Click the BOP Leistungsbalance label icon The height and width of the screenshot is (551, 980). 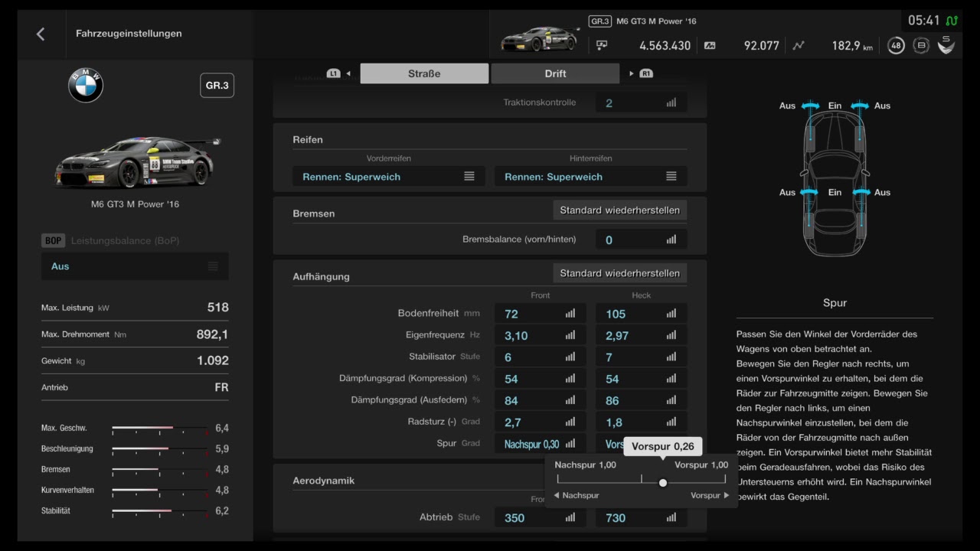point(53,240)
